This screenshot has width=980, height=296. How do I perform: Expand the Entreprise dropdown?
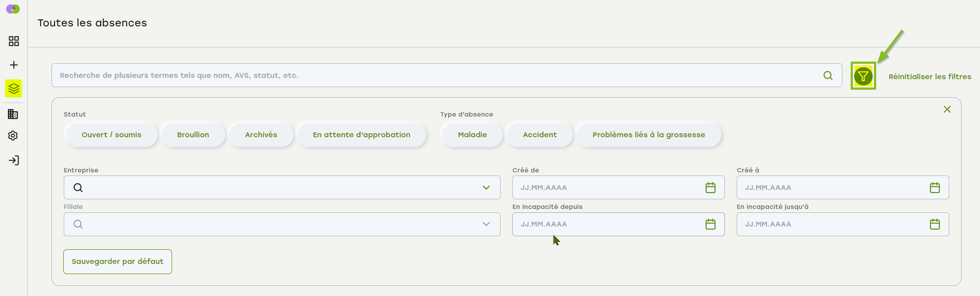(486, 188)
